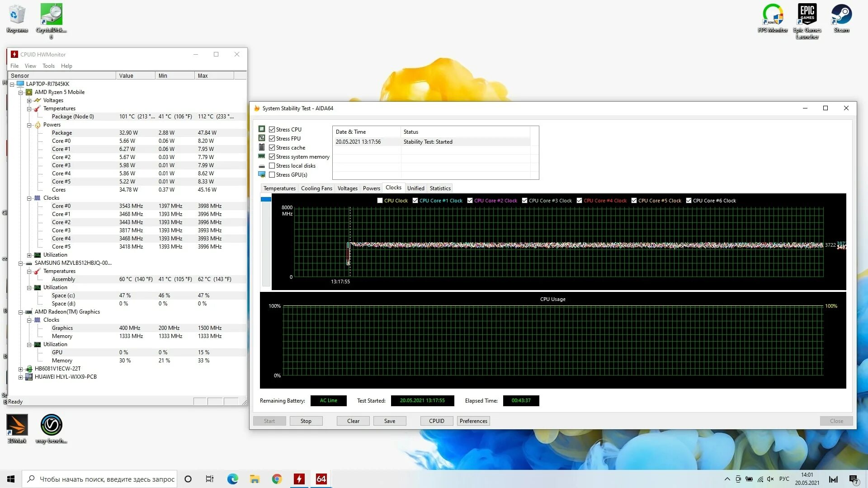Switch to the Cooling Fans tab

(x=316, y=188)
